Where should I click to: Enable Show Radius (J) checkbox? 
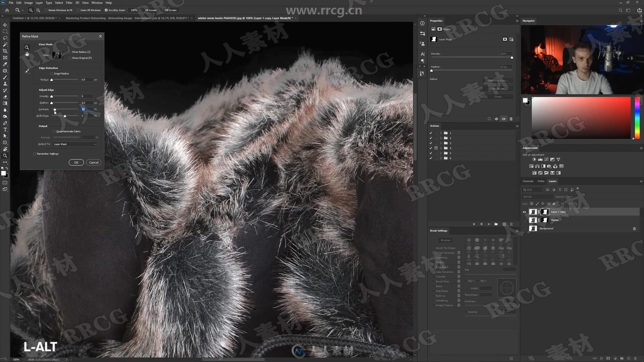tap(70, 52)
